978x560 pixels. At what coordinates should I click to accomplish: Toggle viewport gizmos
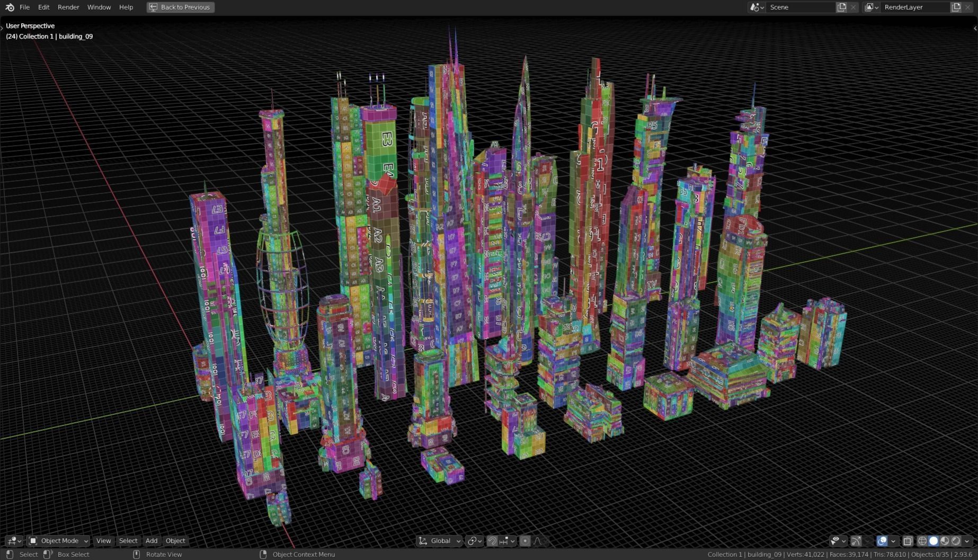point(856,541)
